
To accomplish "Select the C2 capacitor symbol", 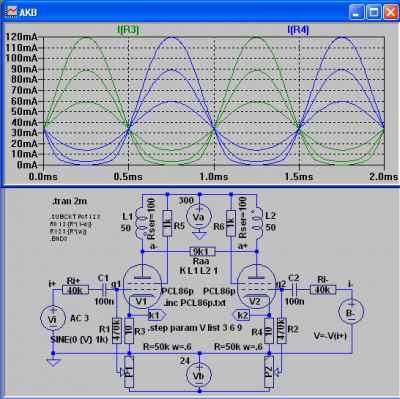I will point(295,290).
